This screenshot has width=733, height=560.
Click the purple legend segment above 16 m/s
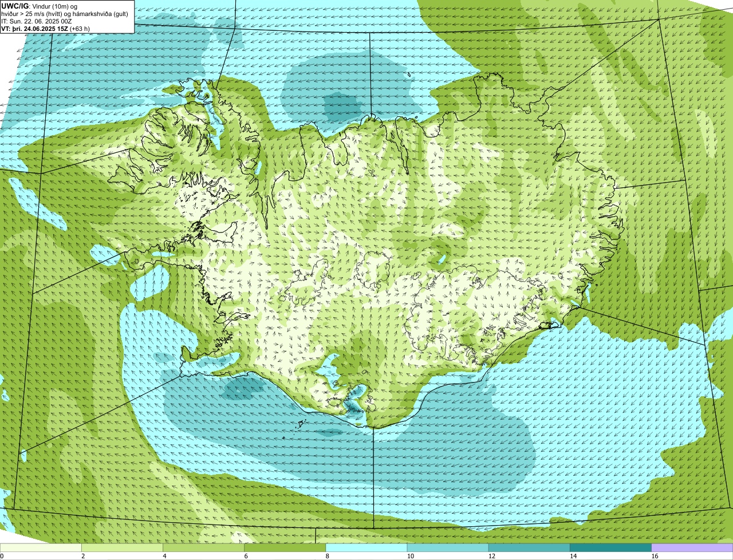pos(692,547)
